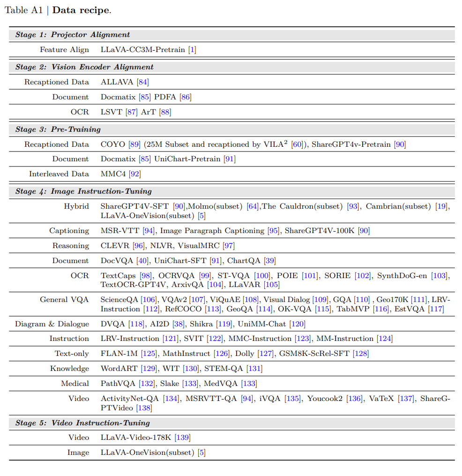Follow citation [103] after SynthDoG-en

(439, 276)
